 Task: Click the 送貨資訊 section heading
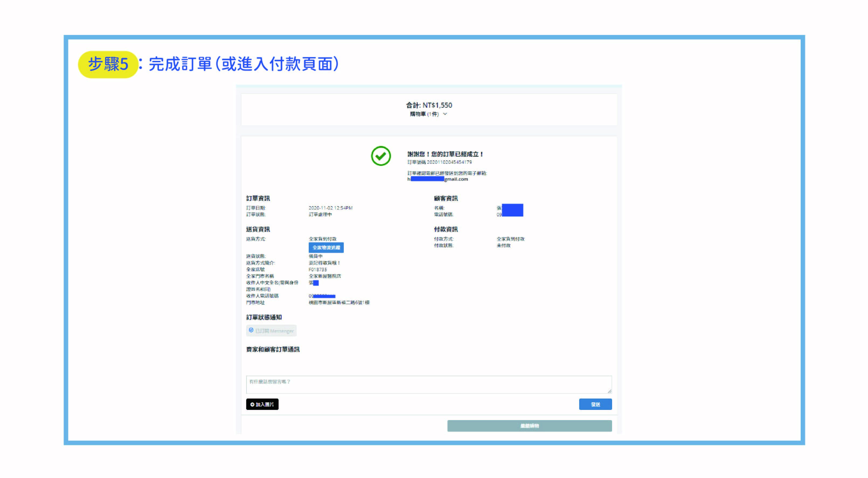[258, 229]
